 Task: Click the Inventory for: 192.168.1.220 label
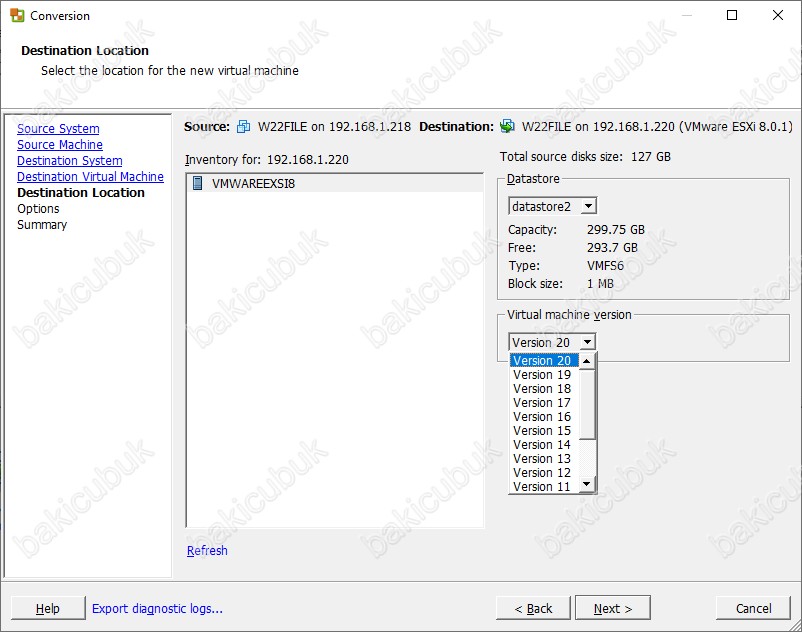coord(266,160)
